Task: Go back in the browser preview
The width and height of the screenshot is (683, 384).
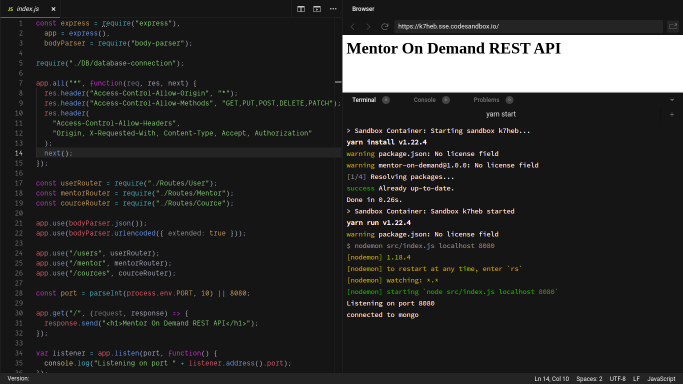Action: pyautogui.click(x=352, y=27)
